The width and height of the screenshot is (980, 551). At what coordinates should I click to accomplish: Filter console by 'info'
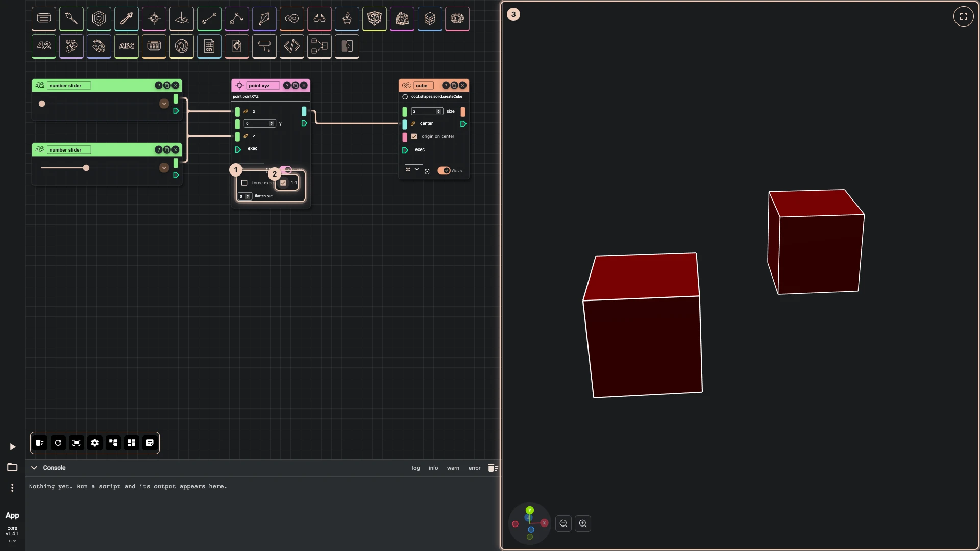(433, 468)
